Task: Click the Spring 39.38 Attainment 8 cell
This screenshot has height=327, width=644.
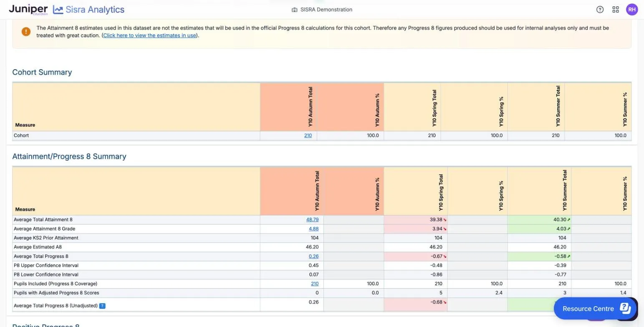Action: tap(415, 220)
